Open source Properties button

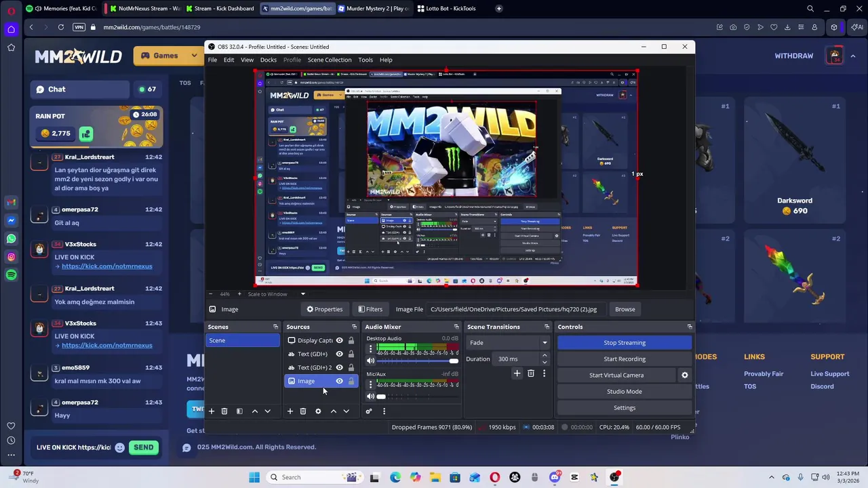coord(324,309)
